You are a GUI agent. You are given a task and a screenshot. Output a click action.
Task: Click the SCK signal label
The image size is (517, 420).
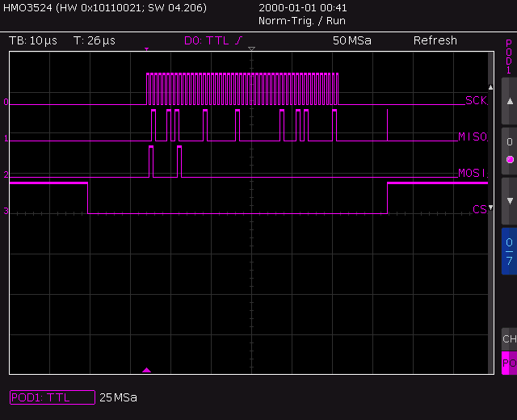coord(476,100)
